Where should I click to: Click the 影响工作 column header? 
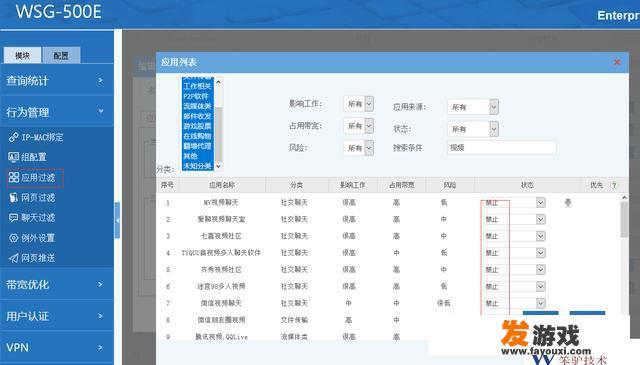(x=353, y=185)
